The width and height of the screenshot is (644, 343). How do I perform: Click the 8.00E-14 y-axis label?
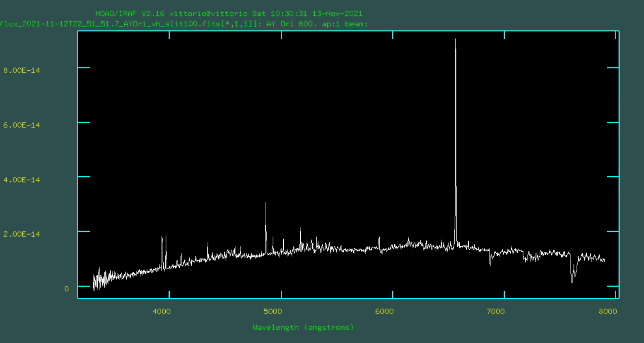click(22, 70)
